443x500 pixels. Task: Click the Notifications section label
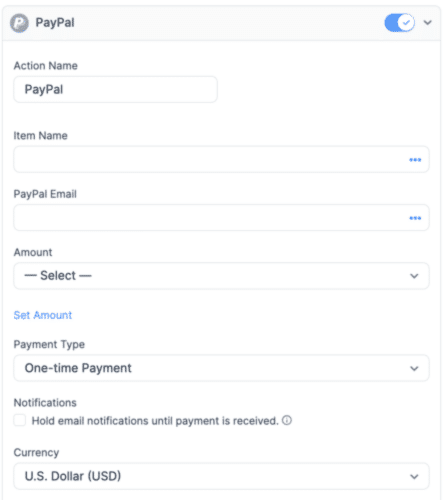[45, 403]
